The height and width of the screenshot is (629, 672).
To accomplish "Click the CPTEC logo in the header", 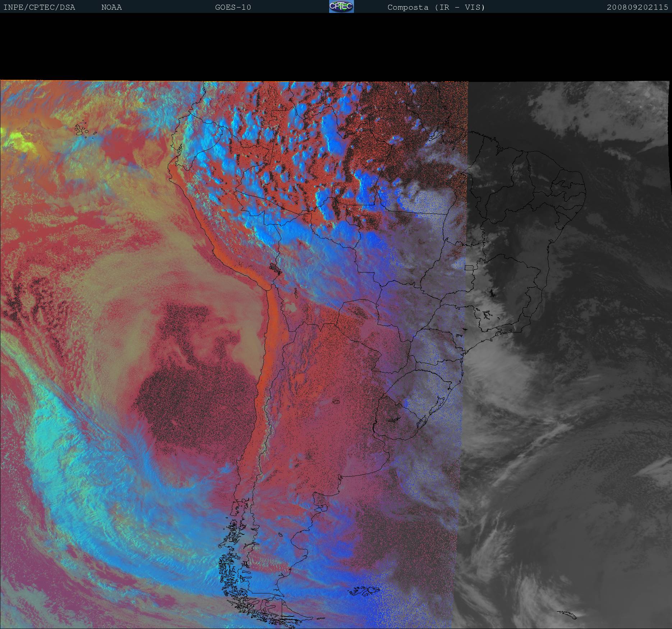I will 341,6.
